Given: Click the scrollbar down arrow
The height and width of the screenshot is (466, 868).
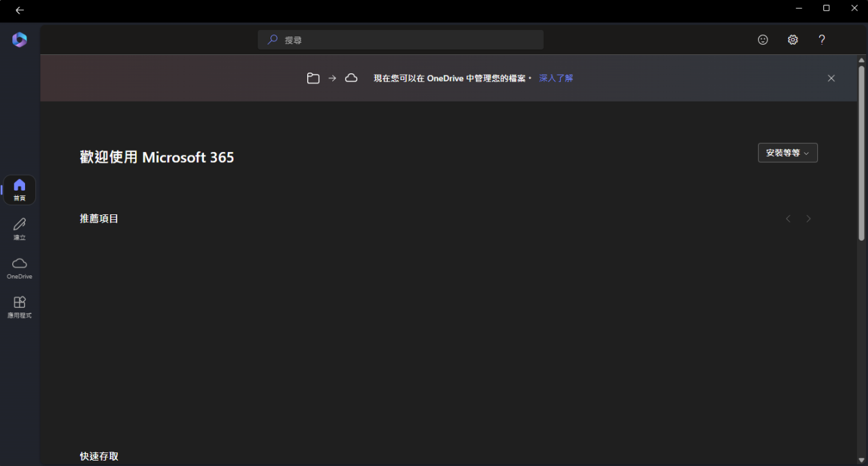Looking at the screenshot, I should pos(862,461).
